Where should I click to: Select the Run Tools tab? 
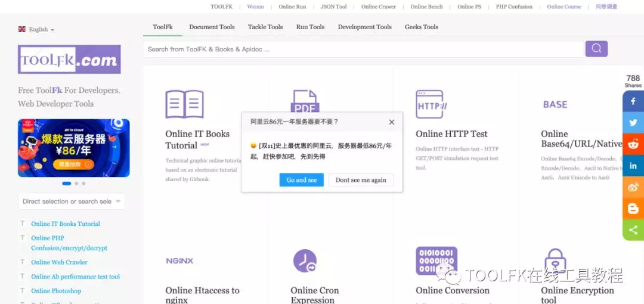310,27
